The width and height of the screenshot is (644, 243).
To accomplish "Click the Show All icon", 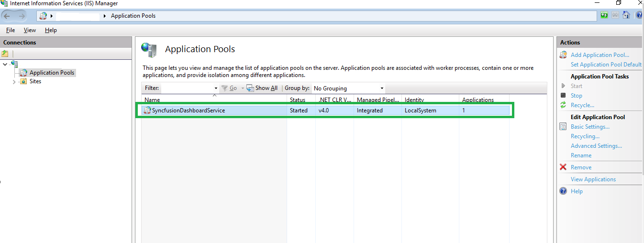I will [x=250, y=88].
